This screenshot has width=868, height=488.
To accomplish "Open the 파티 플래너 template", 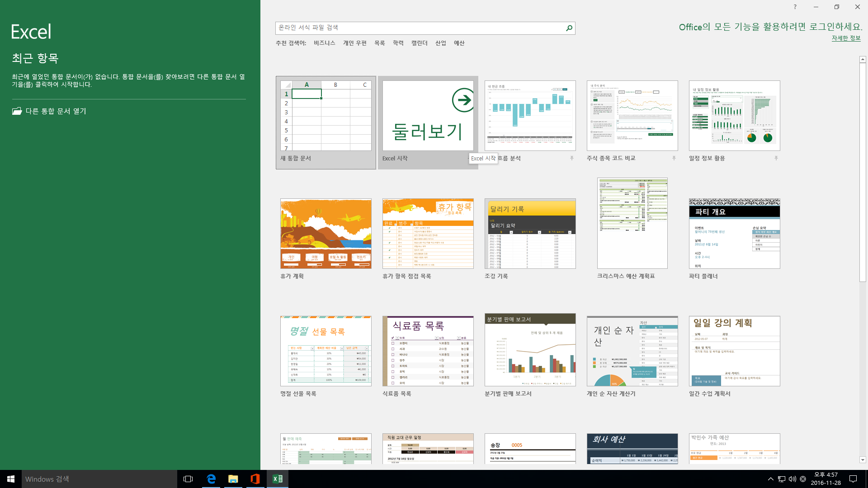I will [735, 234].
